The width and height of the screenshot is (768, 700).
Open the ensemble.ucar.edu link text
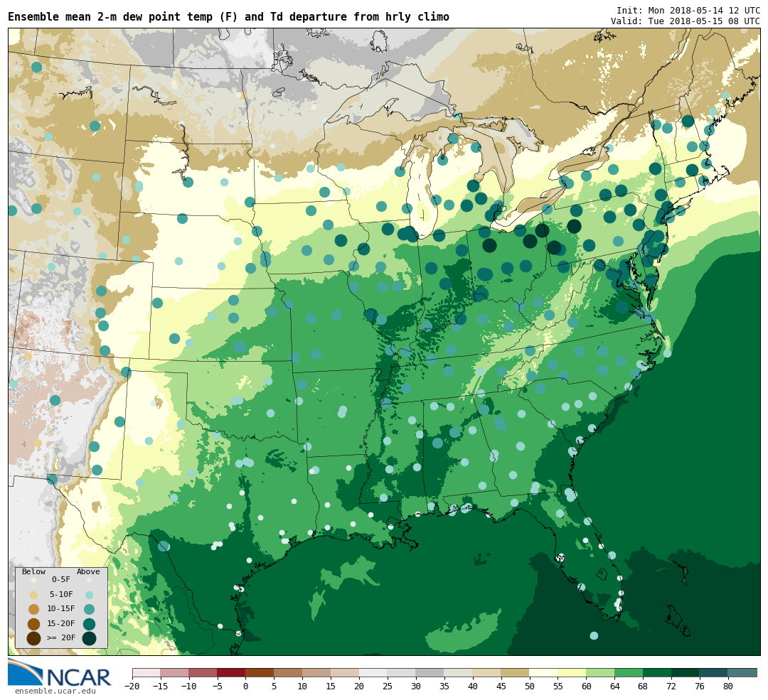[55, 691]
